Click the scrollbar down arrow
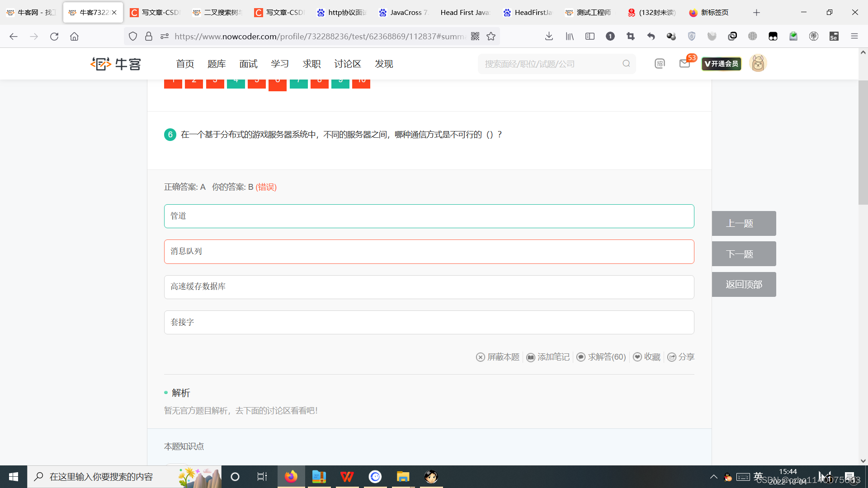This screenshot has height=488, width=868. tap(863, 461)
